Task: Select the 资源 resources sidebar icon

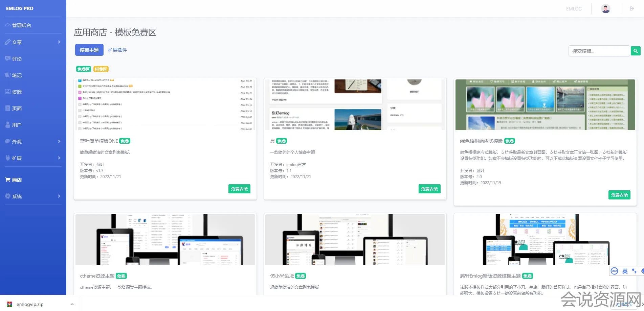Action: click(8, 92)
